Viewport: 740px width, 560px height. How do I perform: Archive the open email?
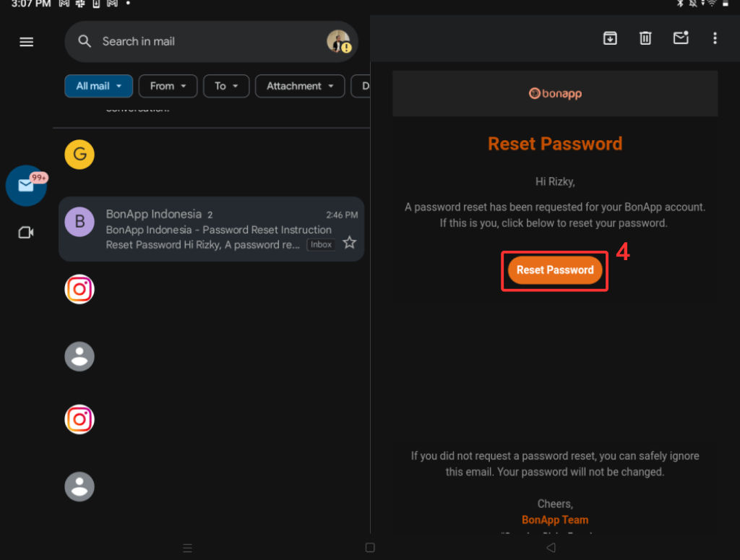point(610,38)
